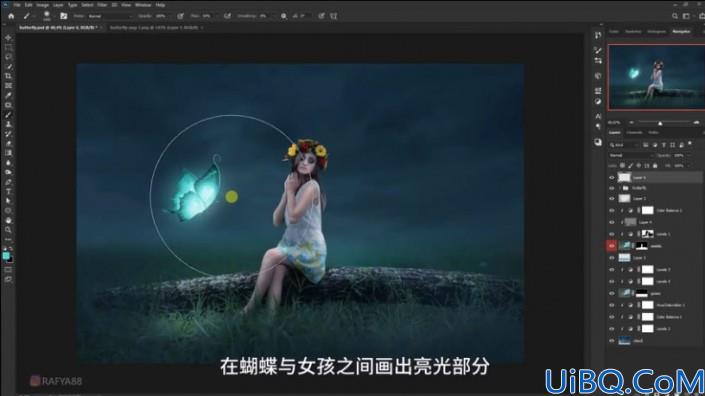Switch to the Histogram tab
The width and height of the screenshot is (705, 396).
point(656,31)
